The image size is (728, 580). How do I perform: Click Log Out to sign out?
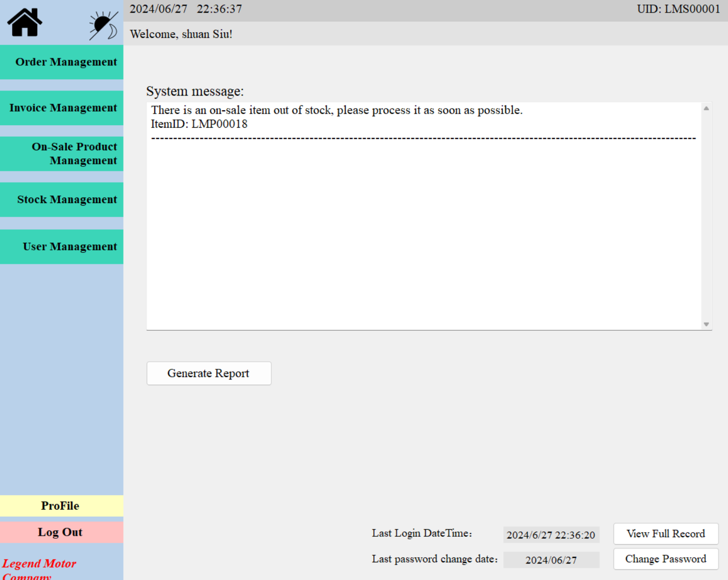(60, 532)
